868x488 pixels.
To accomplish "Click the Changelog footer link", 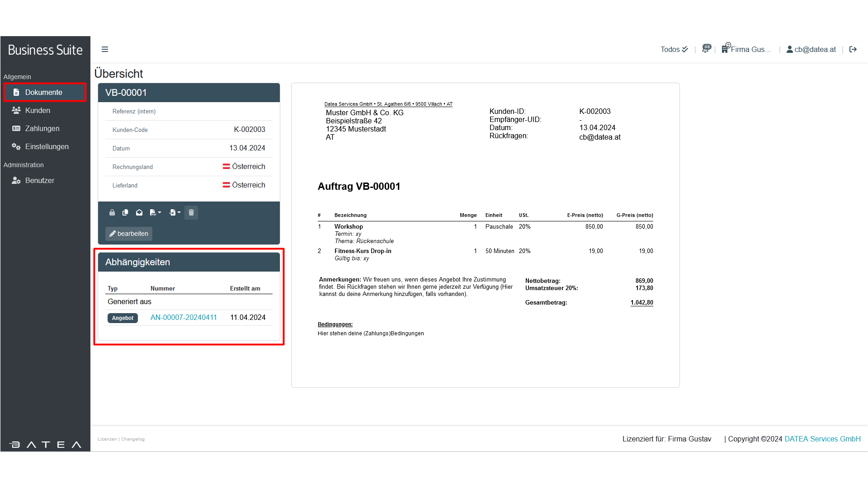I will tap(133, 439).
